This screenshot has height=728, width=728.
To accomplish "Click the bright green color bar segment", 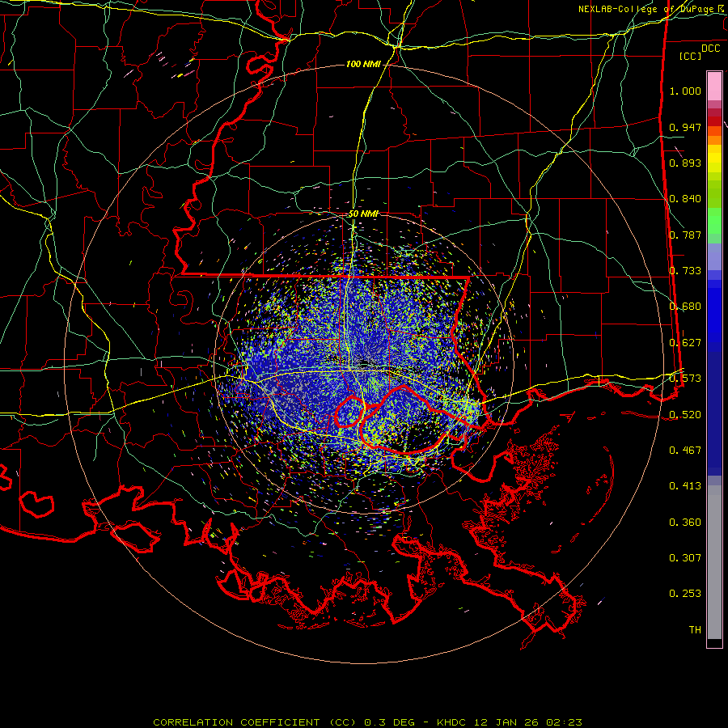I will [714, 221].
